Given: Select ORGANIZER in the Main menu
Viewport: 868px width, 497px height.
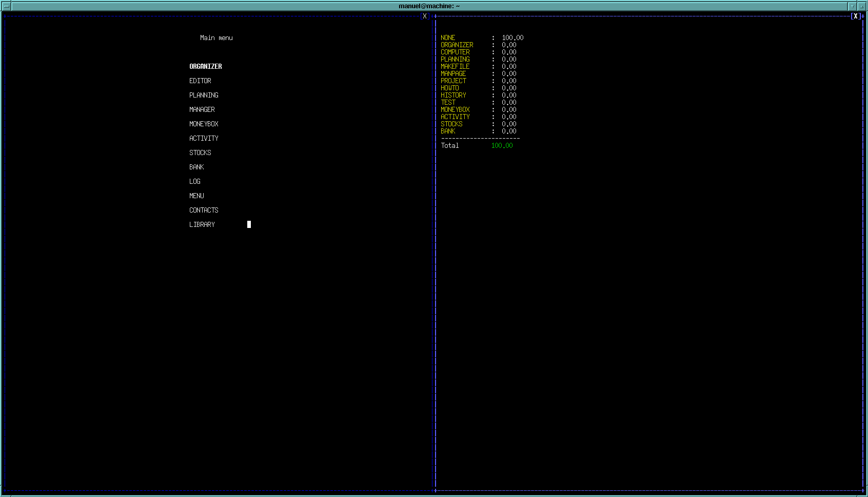Looking at the screenshot, I should click(x=205, y=67).
